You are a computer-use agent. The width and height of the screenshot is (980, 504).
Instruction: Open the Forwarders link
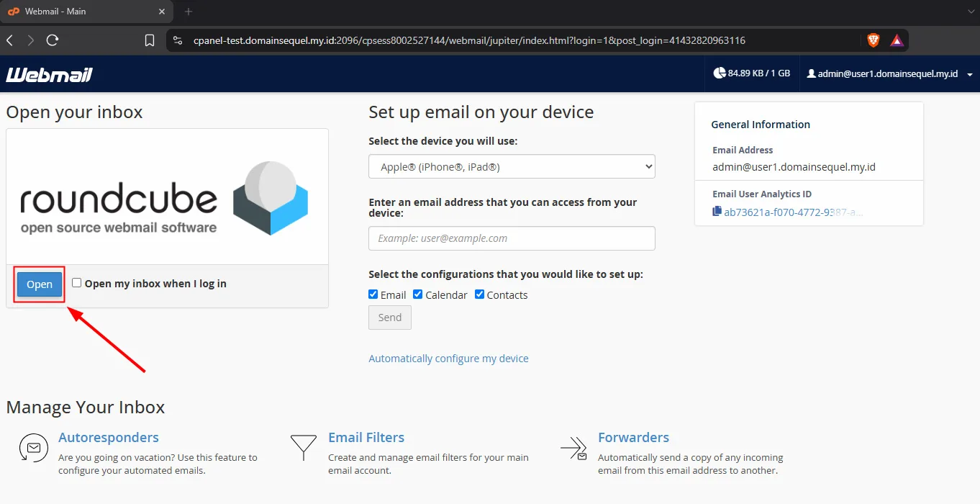click(633, 437)
